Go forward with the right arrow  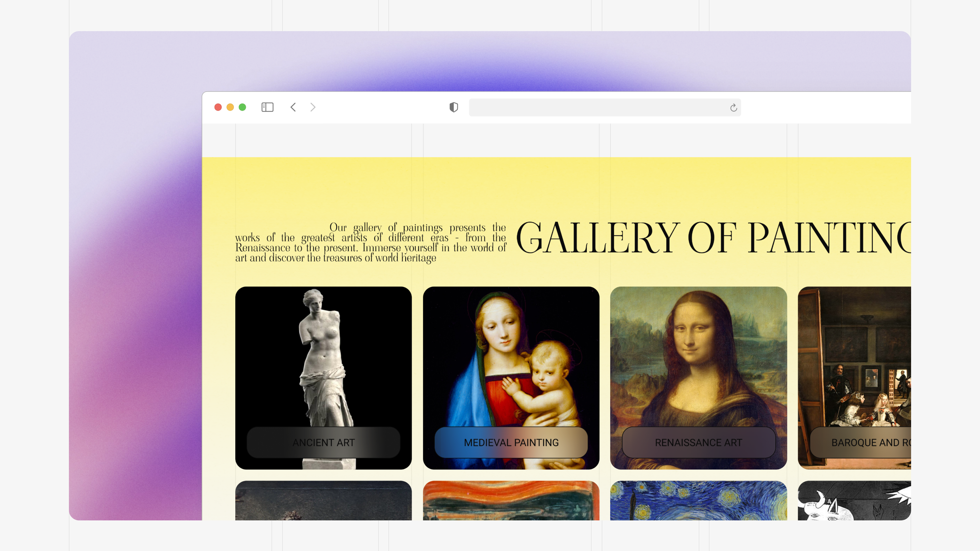pyautogui.click(x=313, y=107)
